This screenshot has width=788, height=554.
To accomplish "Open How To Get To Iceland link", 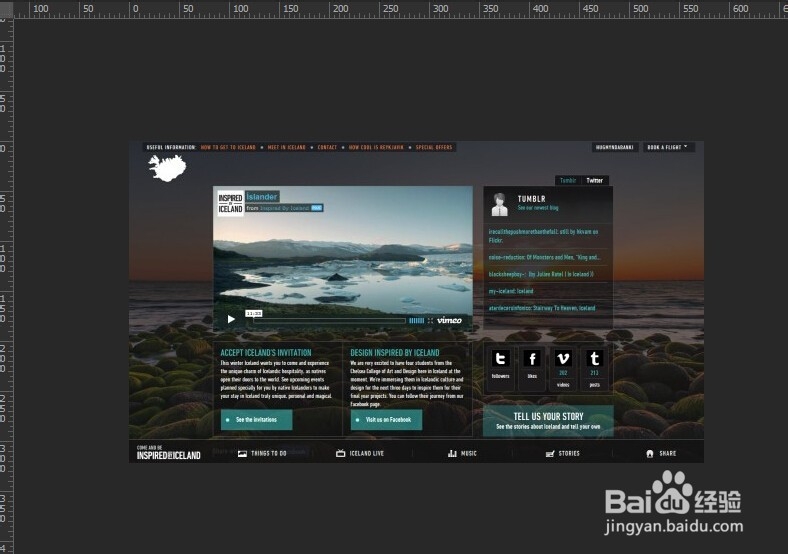I will 228,147.
